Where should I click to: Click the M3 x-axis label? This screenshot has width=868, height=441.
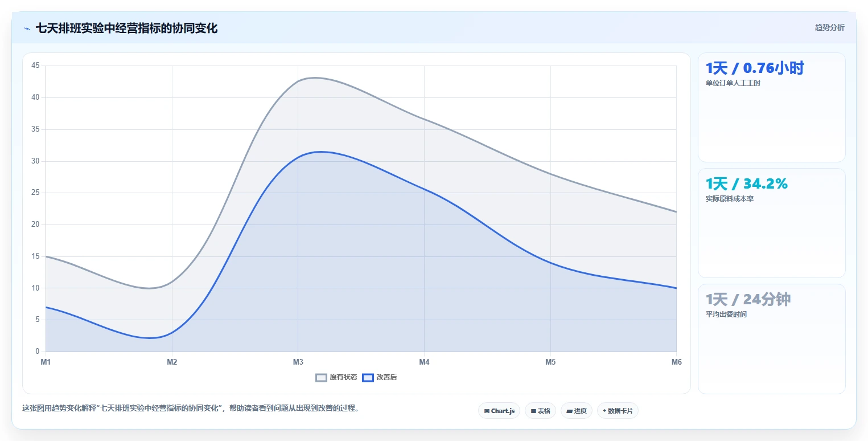point(298,362)
